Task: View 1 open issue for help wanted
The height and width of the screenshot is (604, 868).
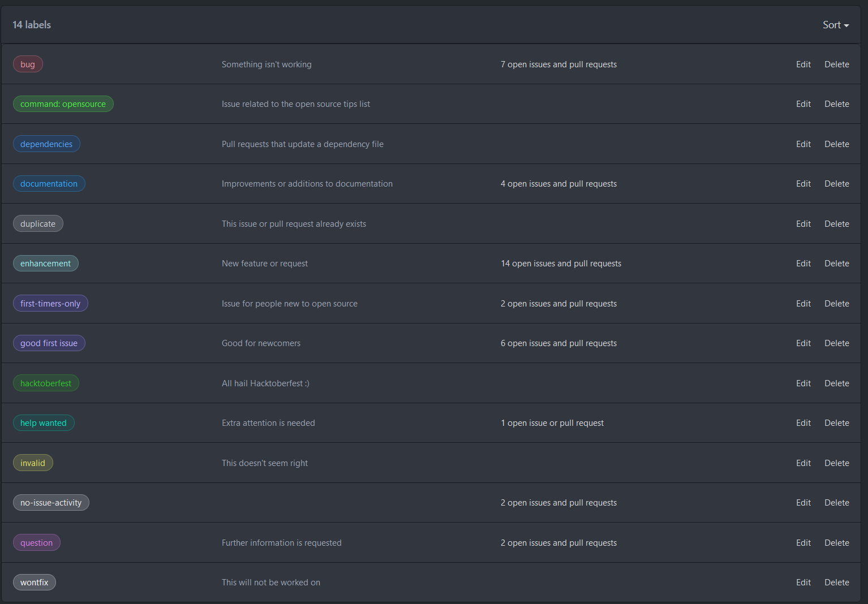Action: pos(552,423)
